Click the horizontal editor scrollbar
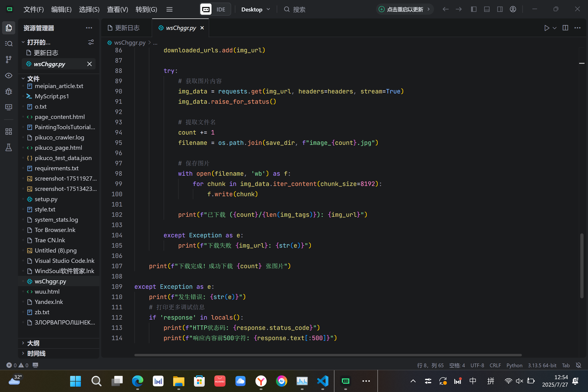The height and width of the screenshot is (392, 588). (328, 355)
